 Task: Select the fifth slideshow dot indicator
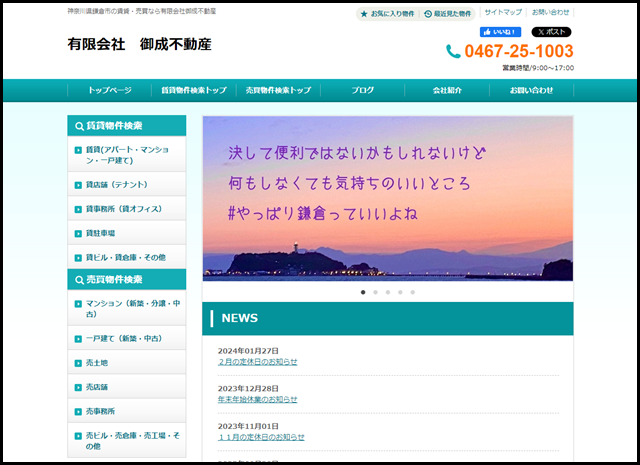point(413,292)
